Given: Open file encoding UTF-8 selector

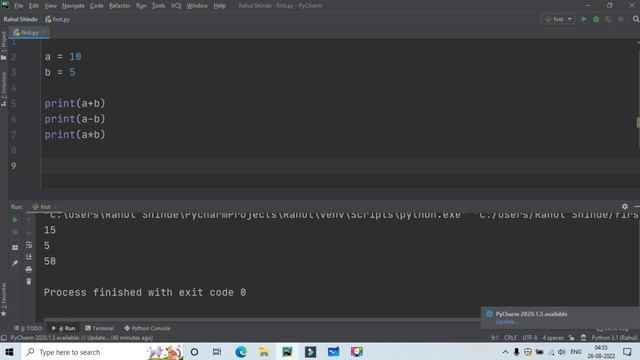Looking at the screenshot, I should point(530,338).
